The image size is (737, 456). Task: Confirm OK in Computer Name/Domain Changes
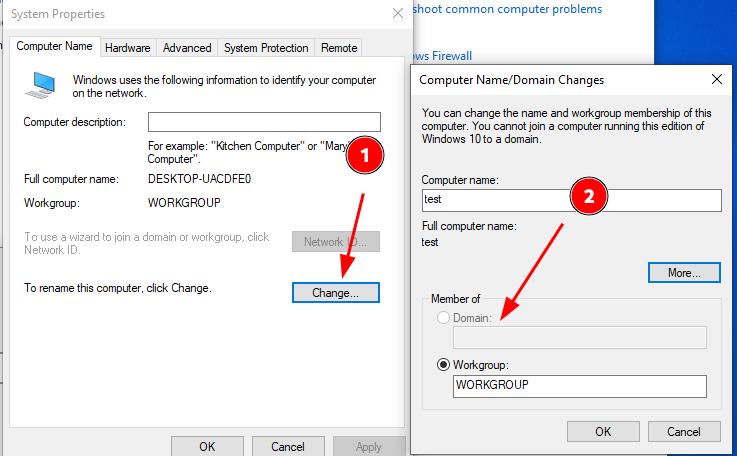point(603,432)
